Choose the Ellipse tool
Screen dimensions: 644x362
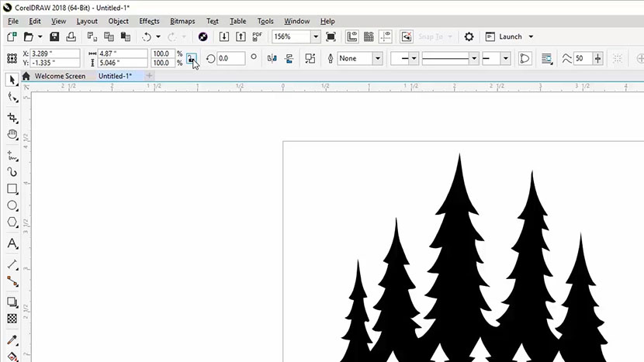coord(12,205)
